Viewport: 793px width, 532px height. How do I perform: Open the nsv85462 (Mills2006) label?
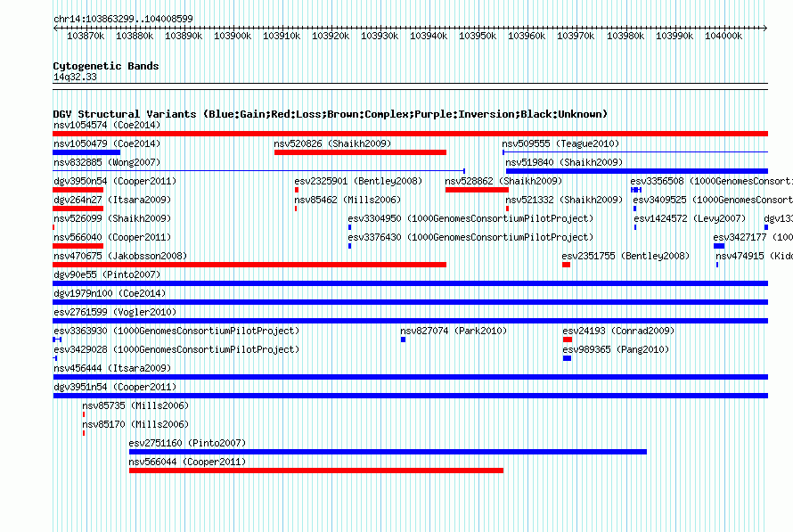pos(347,200)
